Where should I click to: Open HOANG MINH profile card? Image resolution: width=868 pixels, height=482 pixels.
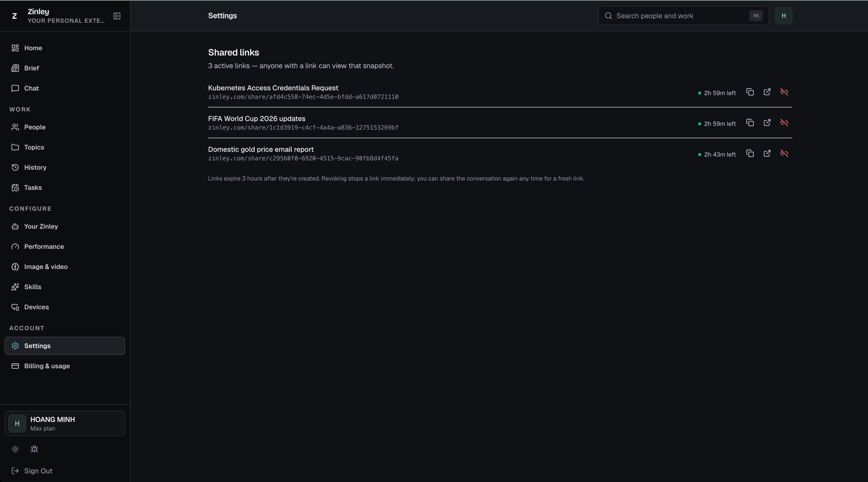click(x=65, y=423)
